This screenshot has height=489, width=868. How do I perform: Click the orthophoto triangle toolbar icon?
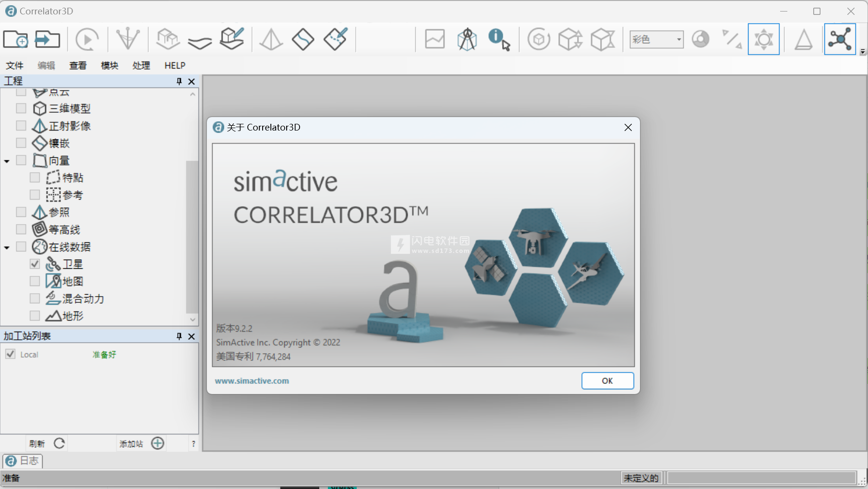(x=271, y=39)
